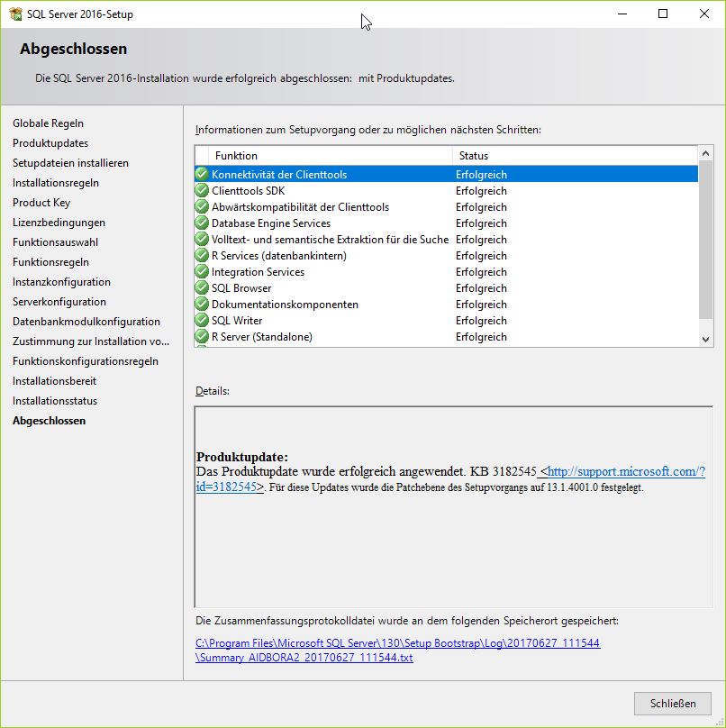
Task: Click Funktionsauswahl step in sidebar
Action: point(55,241)
